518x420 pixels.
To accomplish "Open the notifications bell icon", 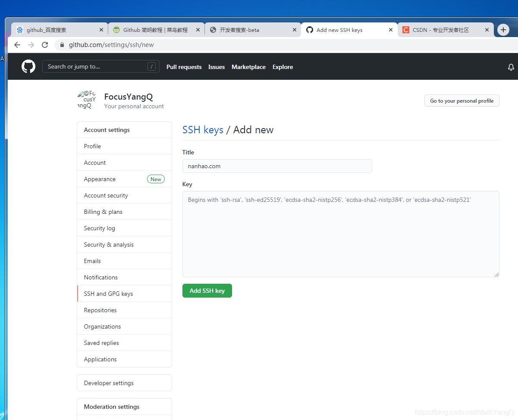I will tap(511, 67).
